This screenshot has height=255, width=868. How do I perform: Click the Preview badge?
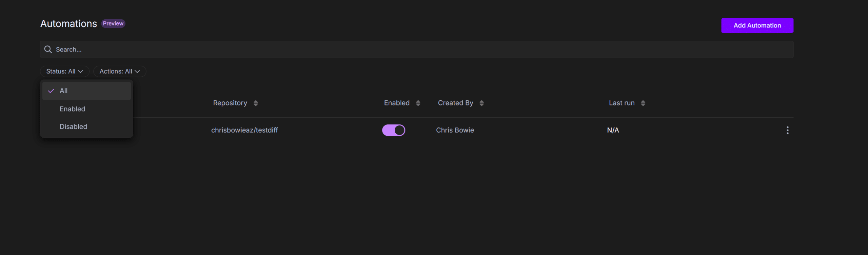point(113,24)
